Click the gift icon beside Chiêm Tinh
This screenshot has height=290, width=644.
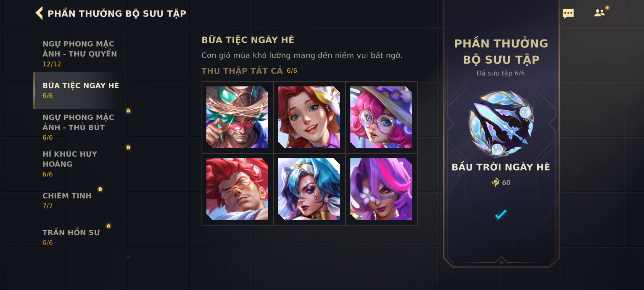[100, 189]
